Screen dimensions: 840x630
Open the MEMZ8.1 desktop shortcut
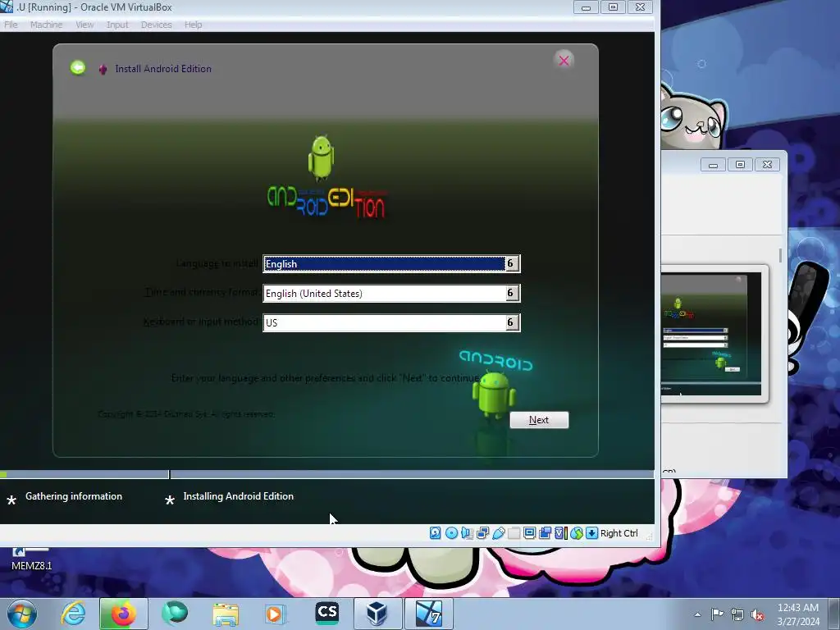[x=31, y=559]
